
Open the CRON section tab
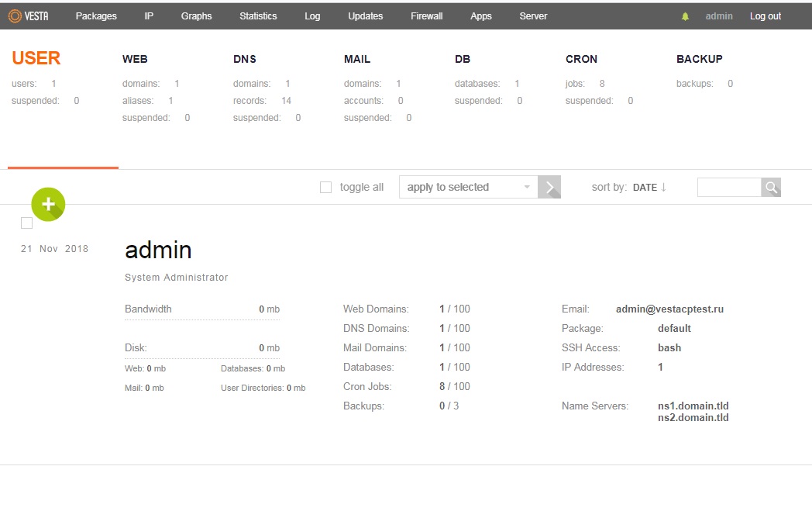[581, 59]
